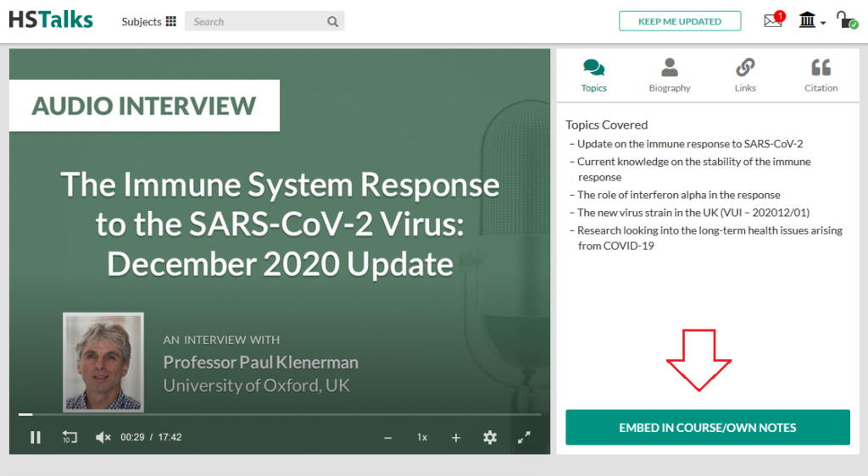
Task: Click the unlocked padlock access icon
Action: click(x=846, y=20)
